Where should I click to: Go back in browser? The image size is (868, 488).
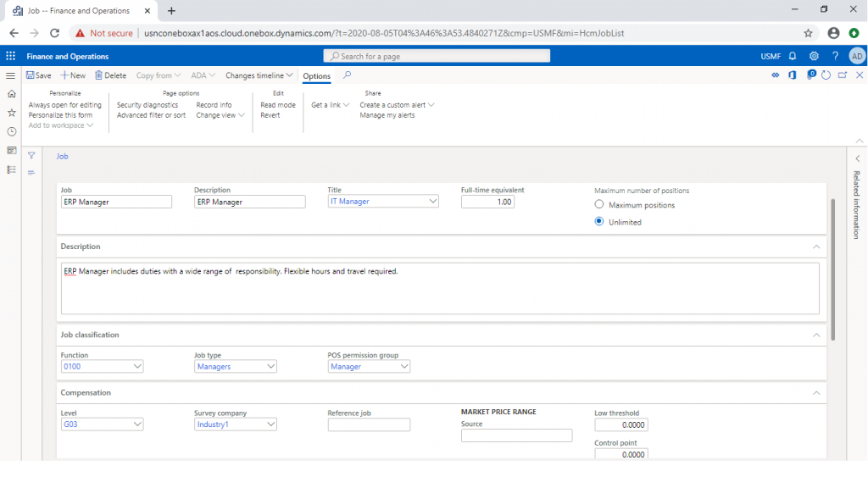point(14,33)
